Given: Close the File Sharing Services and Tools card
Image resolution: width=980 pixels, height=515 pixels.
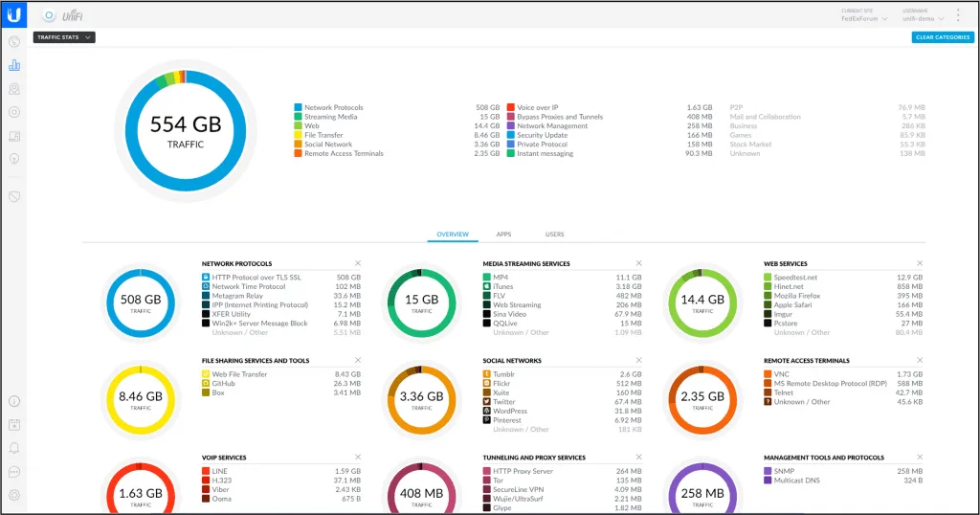Looking at the screenshot, I should [358, 360].
